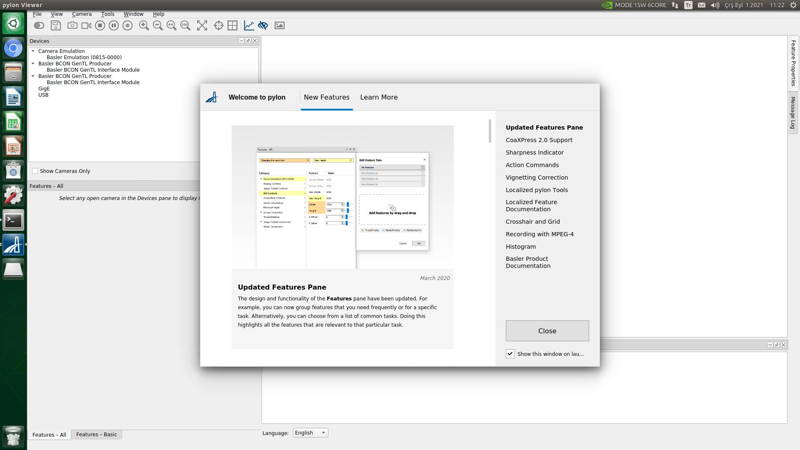The height and width of the screenshot is (450, 800).
Task: Uncheck Show this window on launch
Action: pos(510,354)
